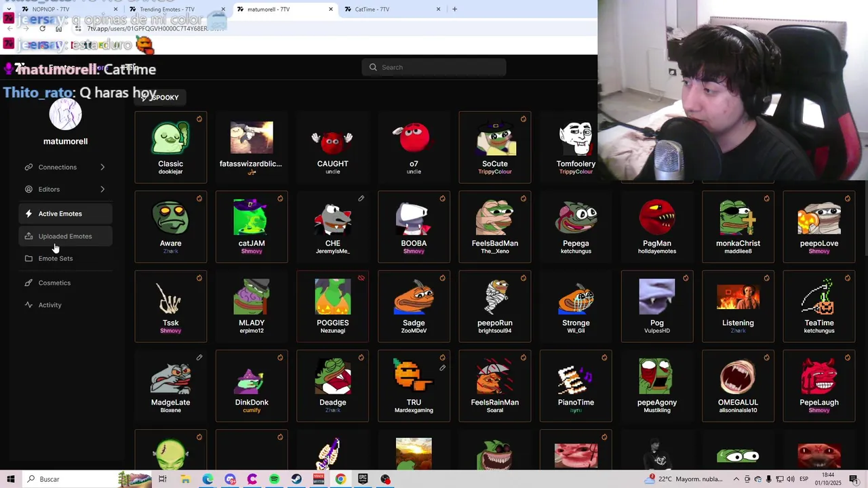Click the pencil icon on the MadgeLate card
Viewport: 868px width, 488px height.
199,358
